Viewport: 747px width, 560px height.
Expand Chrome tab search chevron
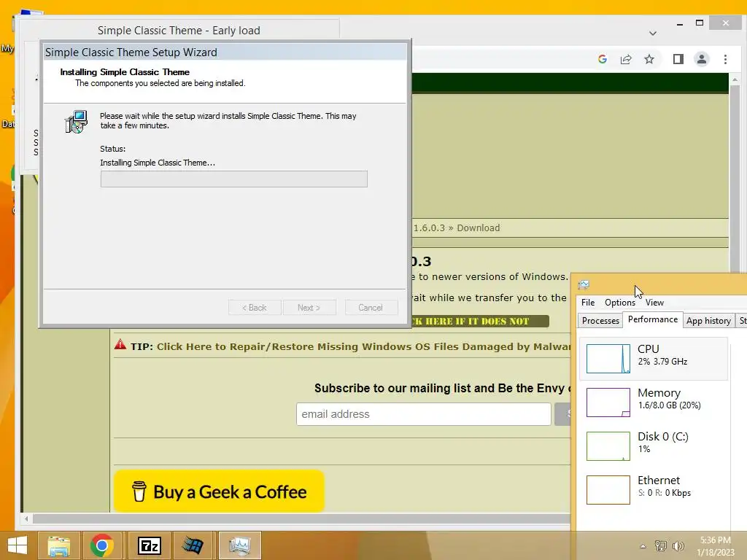pyautogui.click(x=653, y=33)
